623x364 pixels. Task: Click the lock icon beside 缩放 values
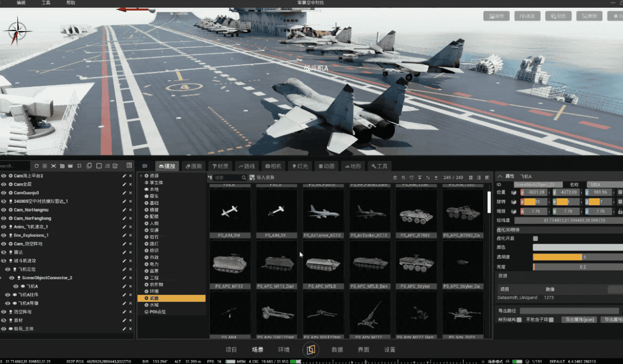coord(620,211)
